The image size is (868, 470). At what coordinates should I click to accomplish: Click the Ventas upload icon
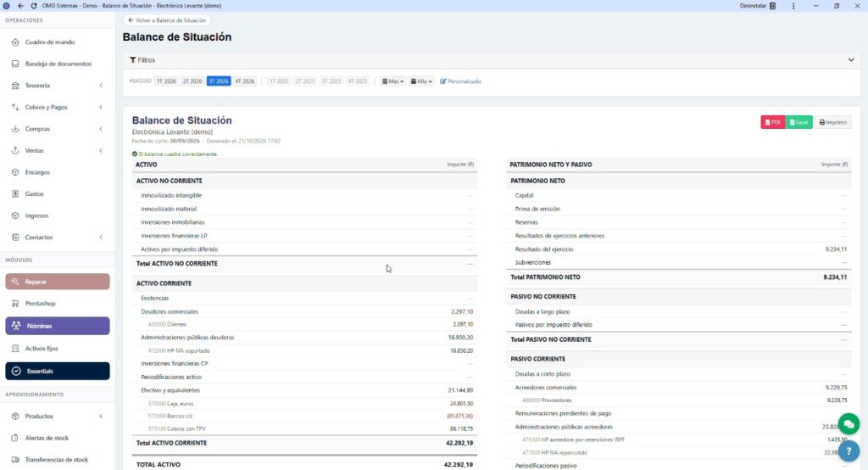coord(15,150)
